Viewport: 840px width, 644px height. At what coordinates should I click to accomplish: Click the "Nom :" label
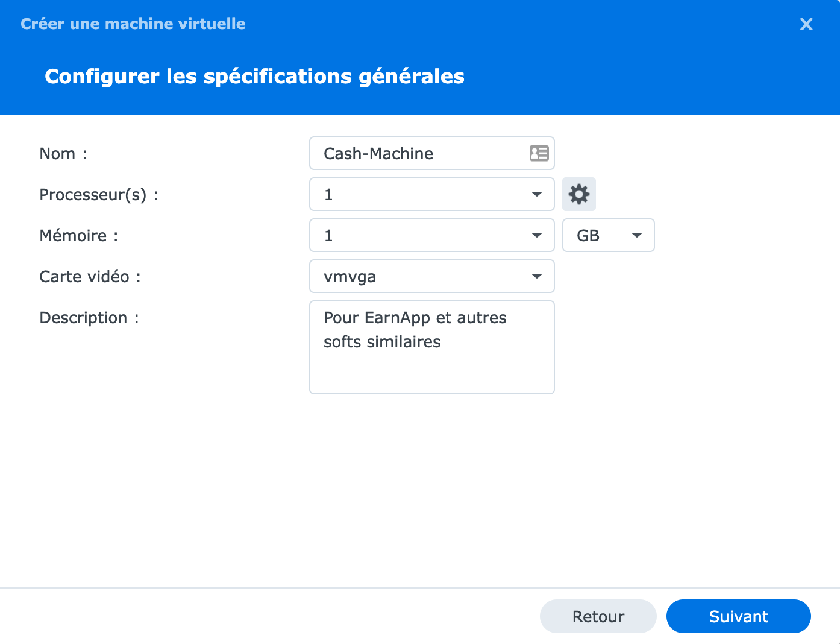pyautogui.click(x=63, y=154)
